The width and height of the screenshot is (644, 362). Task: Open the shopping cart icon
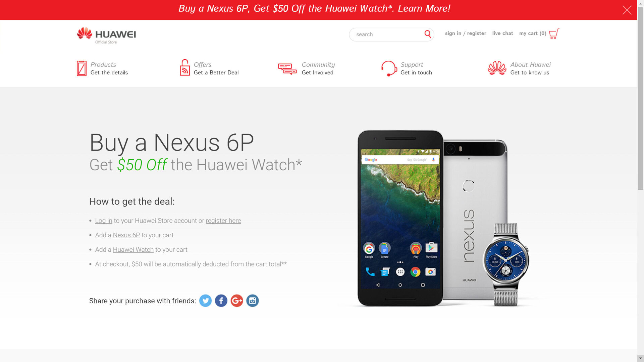(x=554, y=34)
